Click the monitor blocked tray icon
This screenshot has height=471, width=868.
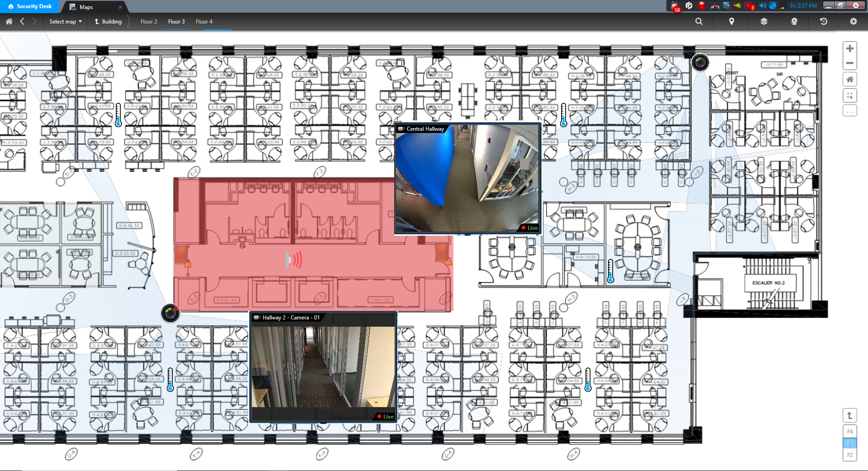726,6
